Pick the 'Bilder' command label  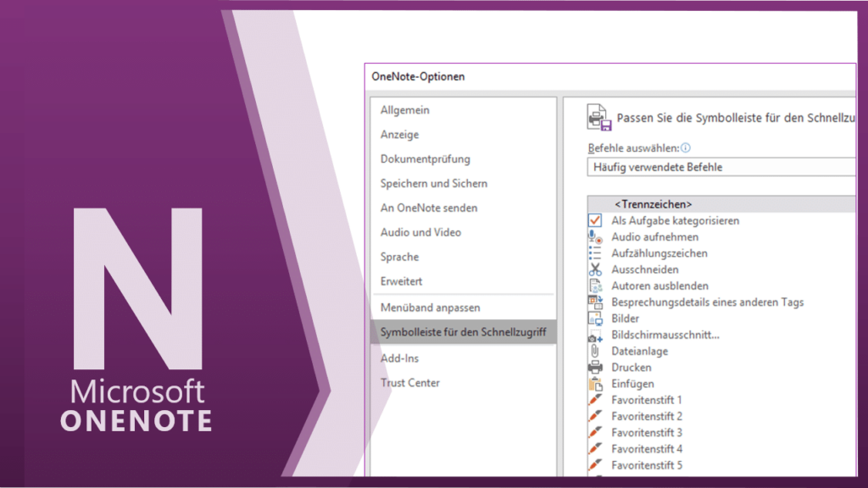(x=625, y=319)
